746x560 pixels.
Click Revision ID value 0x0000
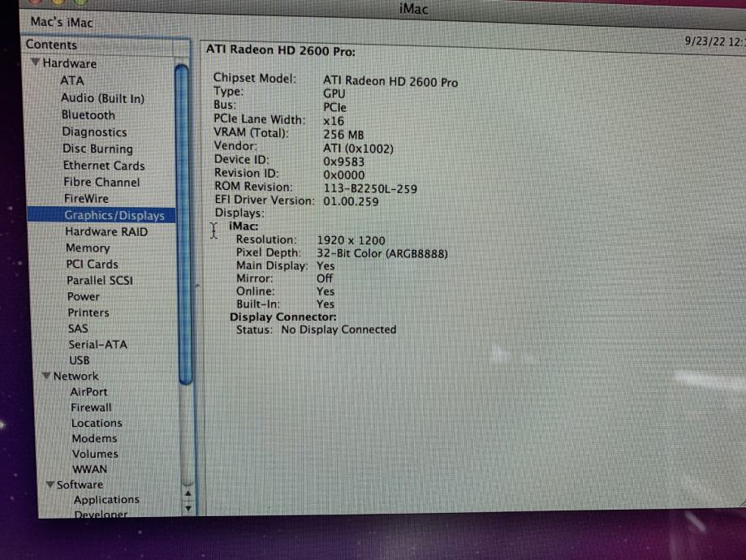click(344, 175)
